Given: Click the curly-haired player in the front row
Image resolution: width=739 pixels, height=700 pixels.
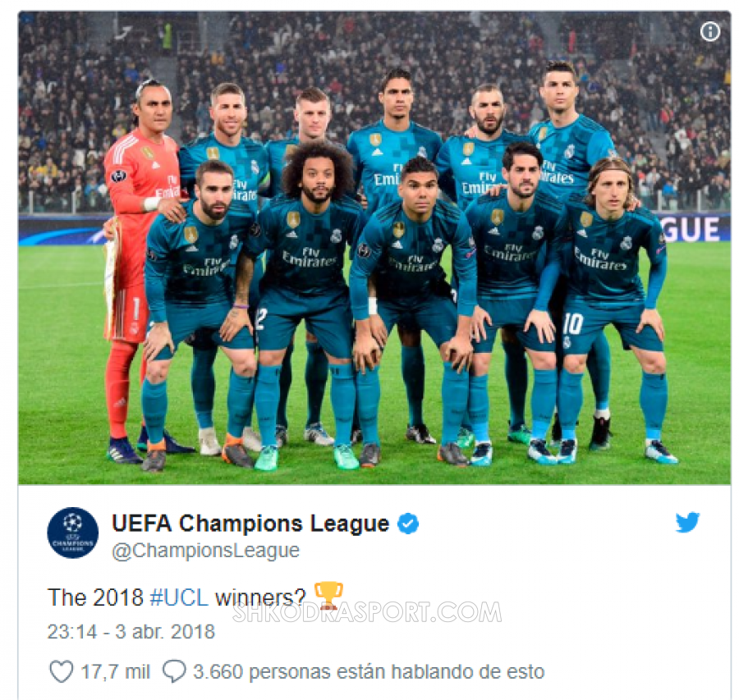Looking at the screenshot, I should tap(306, 304).
